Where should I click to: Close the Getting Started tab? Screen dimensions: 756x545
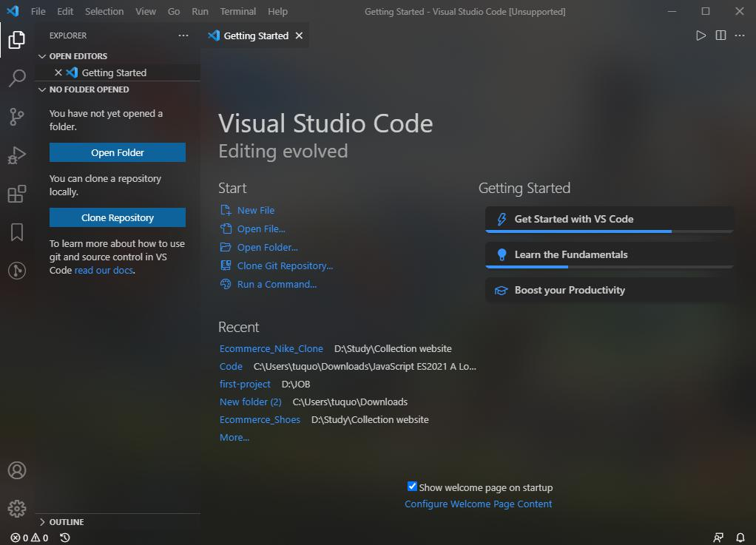click(x=299, y=35)
